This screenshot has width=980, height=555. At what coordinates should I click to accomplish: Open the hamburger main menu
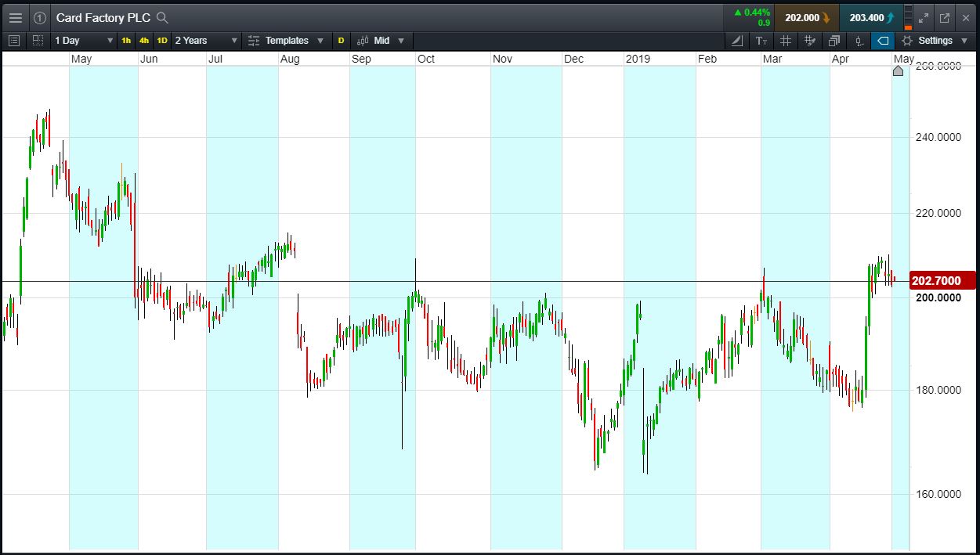[16, 17]
